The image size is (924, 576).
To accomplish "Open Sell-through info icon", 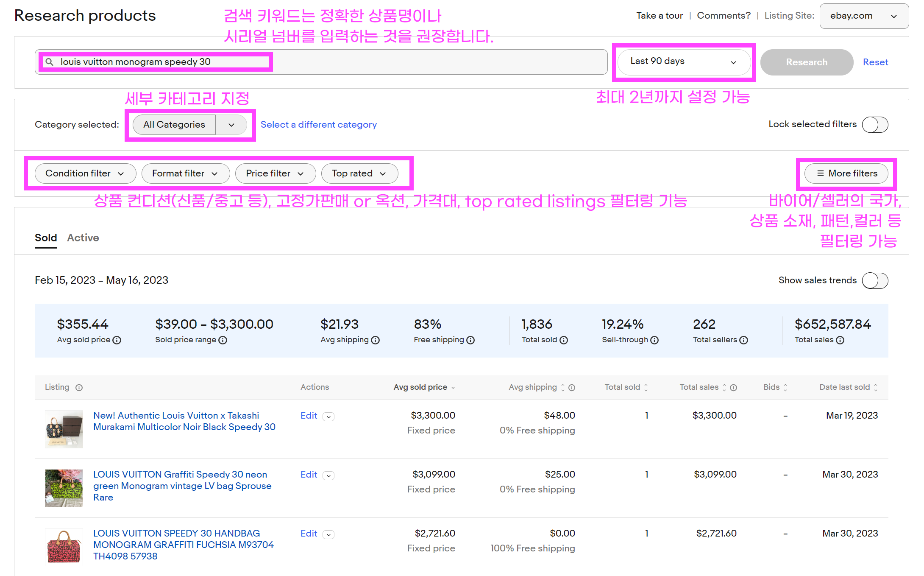I will tap(654, 340).
